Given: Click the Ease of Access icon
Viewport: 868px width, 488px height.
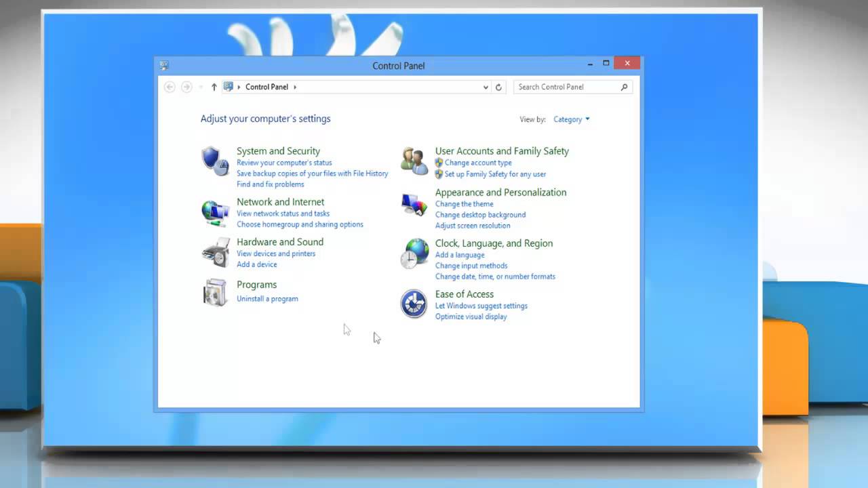Looking at the screenshot, I should [414, 304].
